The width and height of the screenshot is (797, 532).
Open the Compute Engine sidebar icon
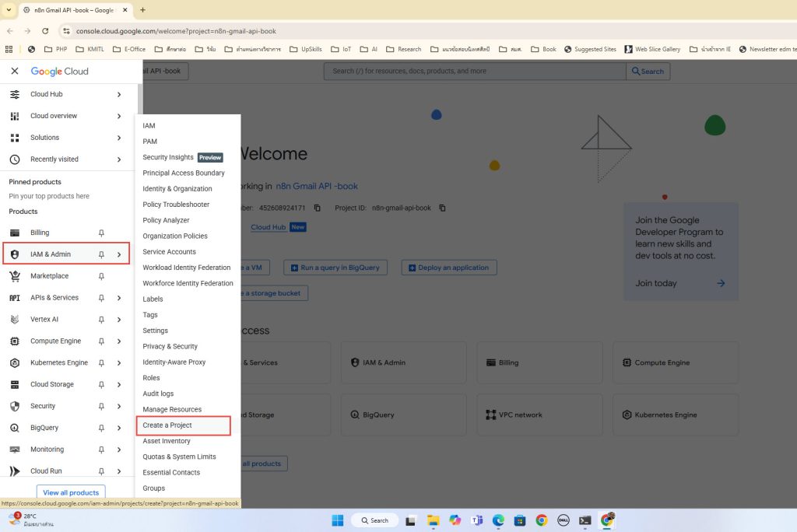(15, 341)
